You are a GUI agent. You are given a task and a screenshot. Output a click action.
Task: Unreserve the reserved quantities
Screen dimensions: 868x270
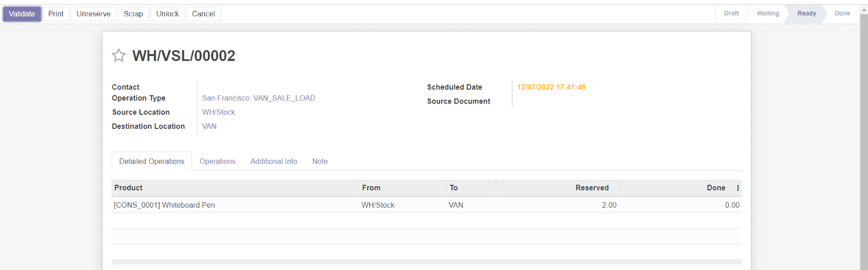[x=93, y=14]
